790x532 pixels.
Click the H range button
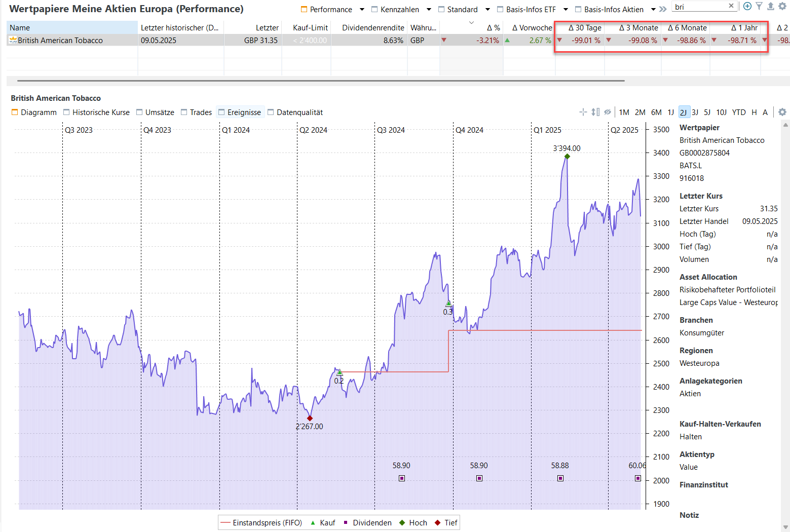click(x=755, y=112)
